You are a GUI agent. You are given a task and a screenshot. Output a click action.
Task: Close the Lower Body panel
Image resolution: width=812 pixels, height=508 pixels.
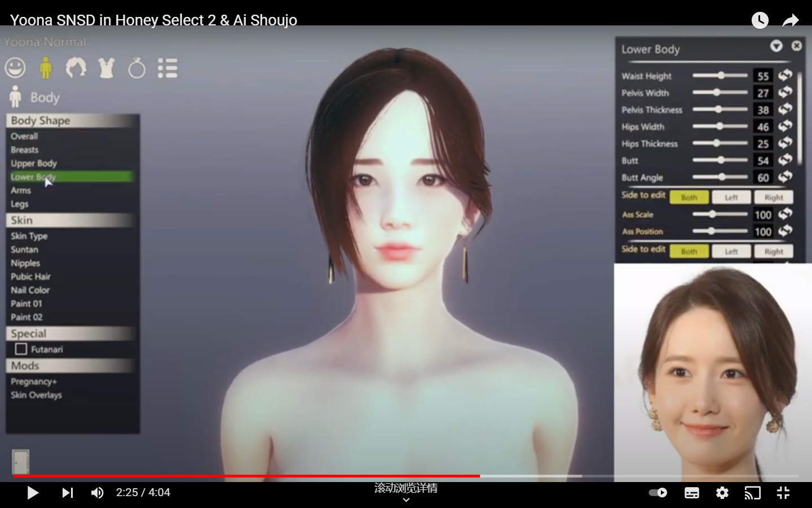point(796,46)
